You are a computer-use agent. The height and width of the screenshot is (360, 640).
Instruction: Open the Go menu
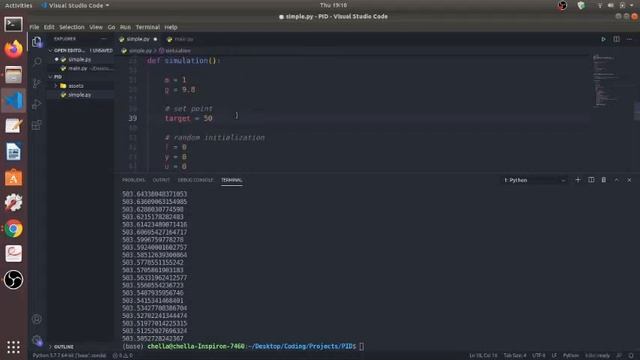coord(111,27)
